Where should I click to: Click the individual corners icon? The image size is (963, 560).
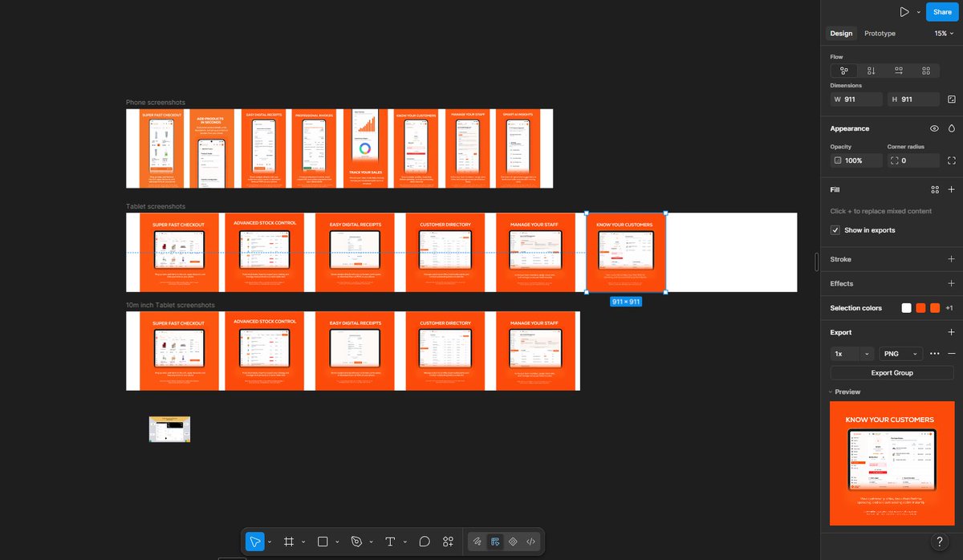point(952,160)
